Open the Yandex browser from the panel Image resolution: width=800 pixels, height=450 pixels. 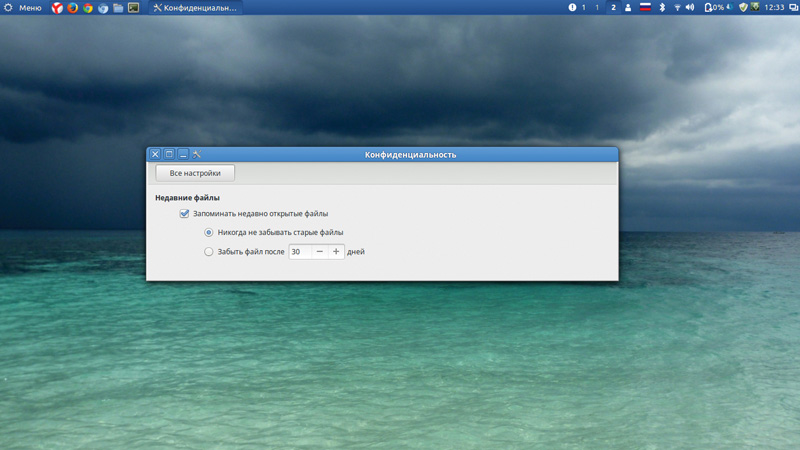pos(57,8)
